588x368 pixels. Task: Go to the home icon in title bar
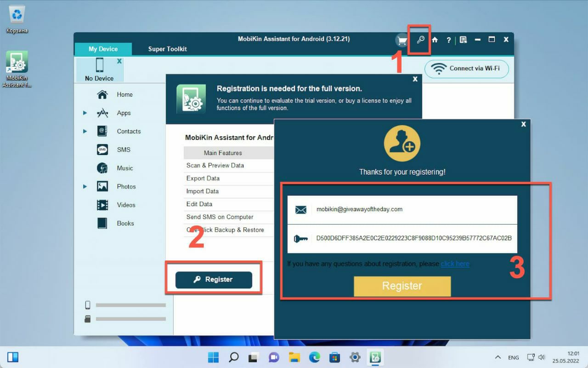pos(435,40)
